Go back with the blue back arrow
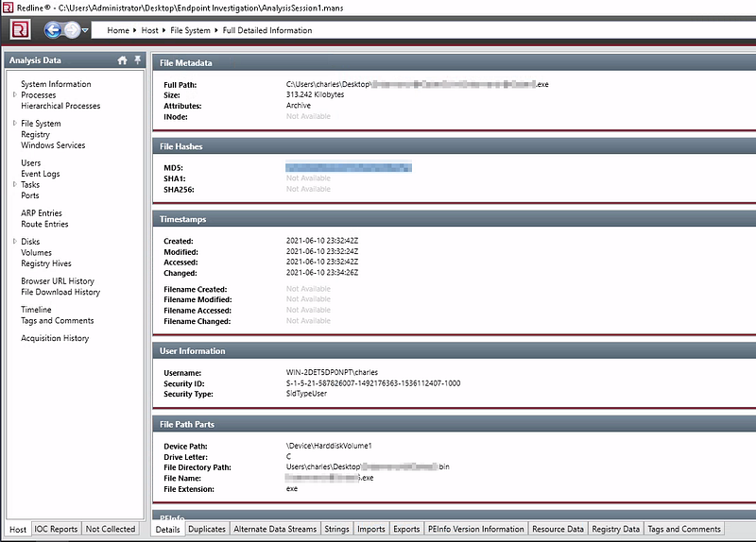The height and width of the screenshot is (542, 756). pyautogui.click(x=53, y=30)
